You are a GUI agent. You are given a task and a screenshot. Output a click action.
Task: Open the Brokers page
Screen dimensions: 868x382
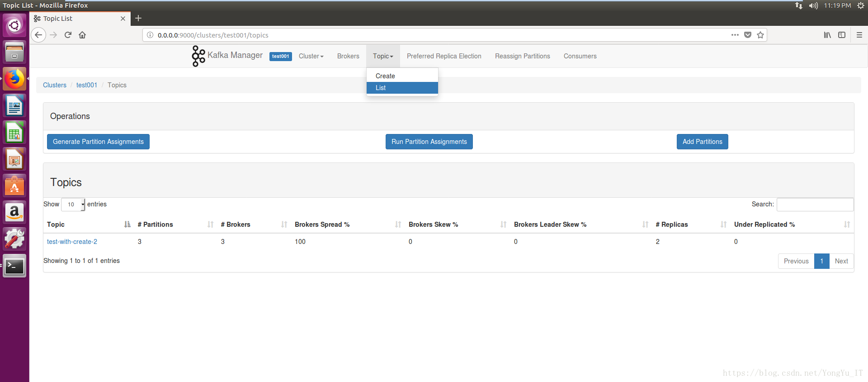[348, 56]
